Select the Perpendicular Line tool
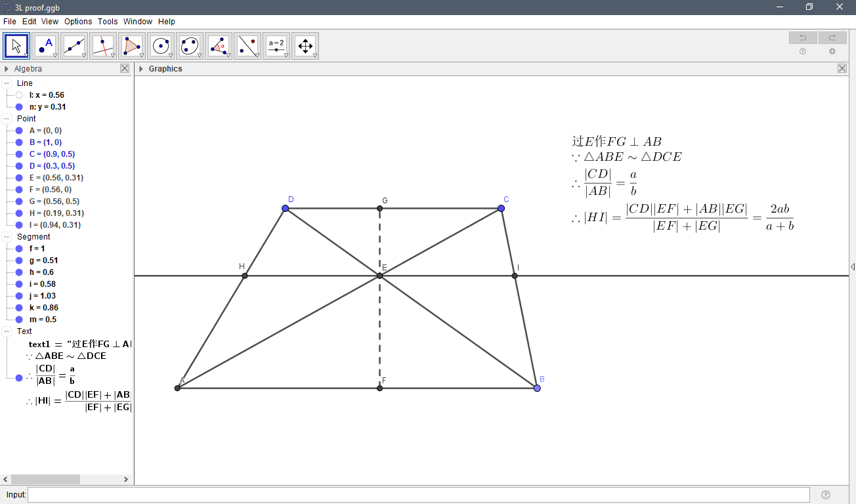The image size is (856, 504). click(x=103, y=45)
